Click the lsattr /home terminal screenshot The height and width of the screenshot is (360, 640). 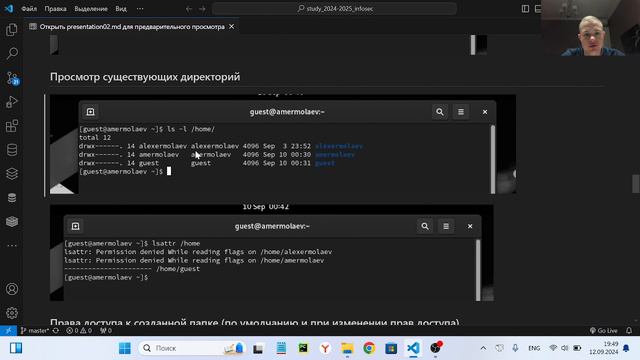[x=272, y=253]
